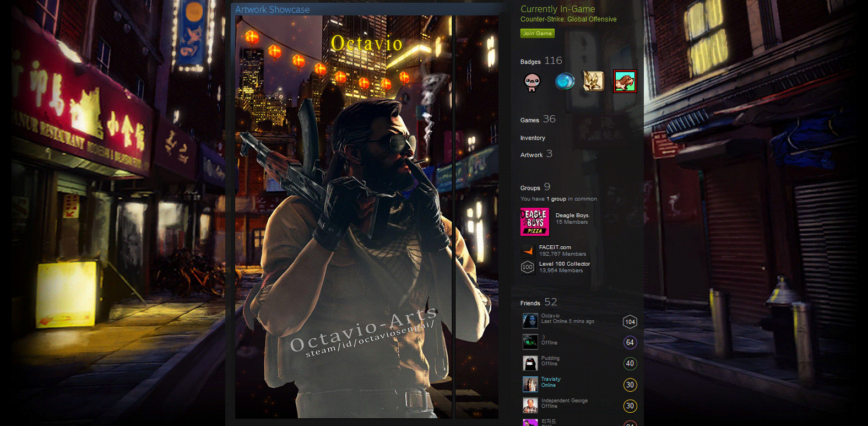Click friend Travisty's avatar
Screen dimensions: 868x426
coord(530,384)
